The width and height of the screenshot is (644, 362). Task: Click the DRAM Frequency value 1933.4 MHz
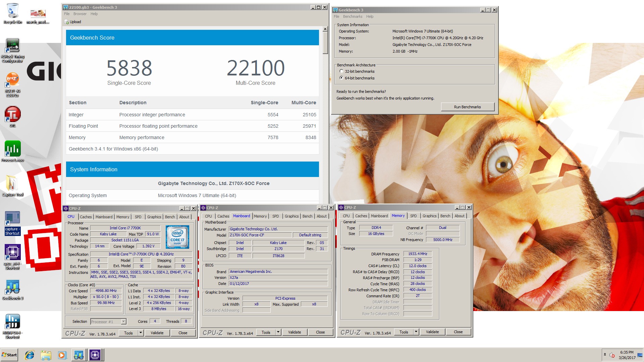point(418,254)
